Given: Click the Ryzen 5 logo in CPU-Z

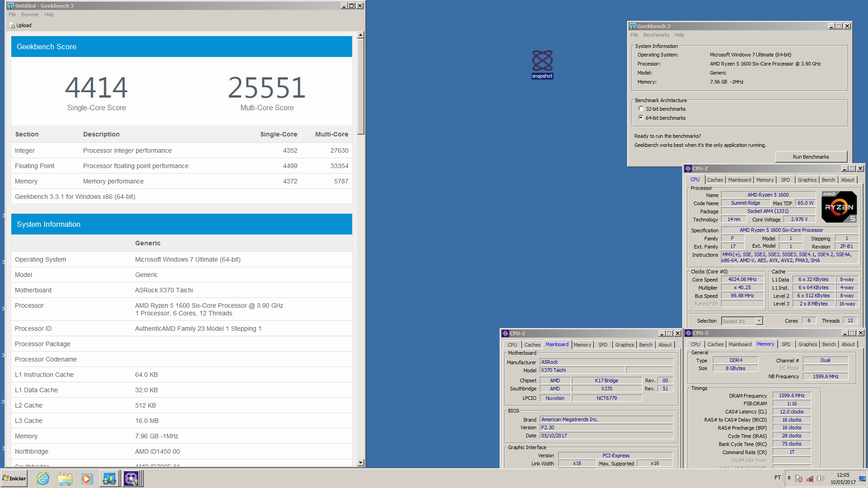Looking at the screenshot, I should point(839,207).
